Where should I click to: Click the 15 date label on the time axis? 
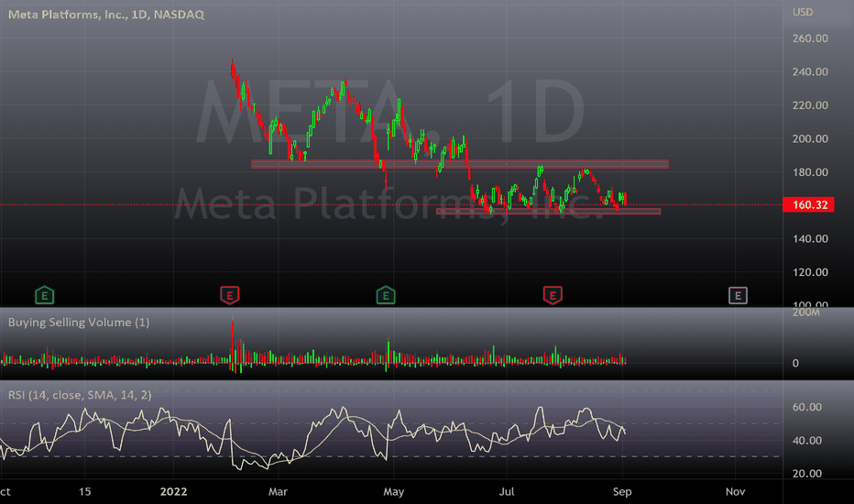[x=85, y=491]
